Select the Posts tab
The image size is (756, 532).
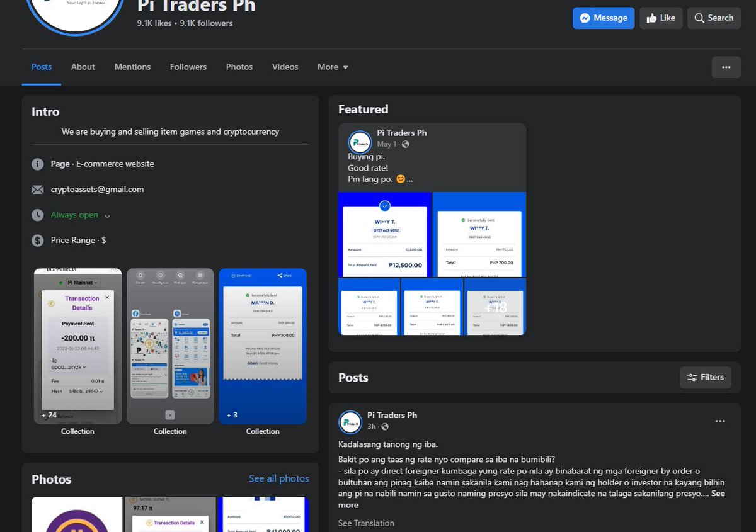[42, 67]
